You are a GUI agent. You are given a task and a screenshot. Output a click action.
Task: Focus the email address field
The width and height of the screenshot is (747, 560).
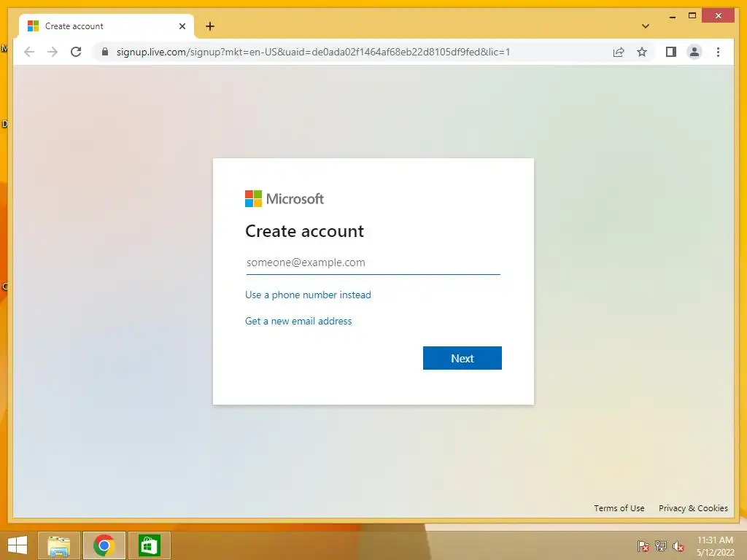click(x=373, y=262)
